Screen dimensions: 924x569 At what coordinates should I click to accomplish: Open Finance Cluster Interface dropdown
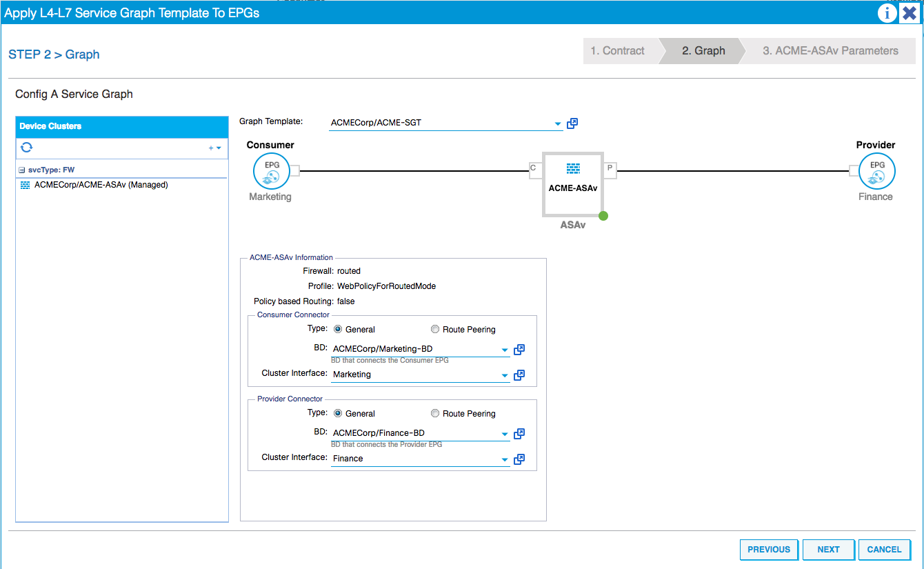[505, 459]
